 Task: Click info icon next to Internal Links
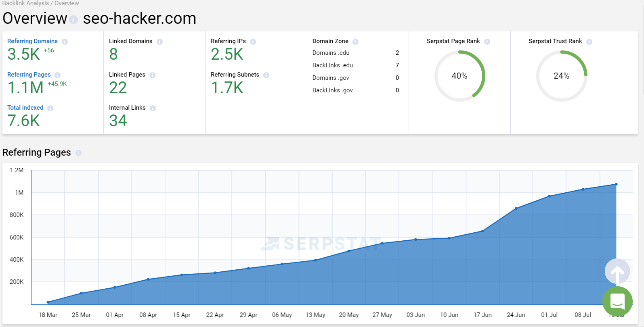(x=153, y=108)
